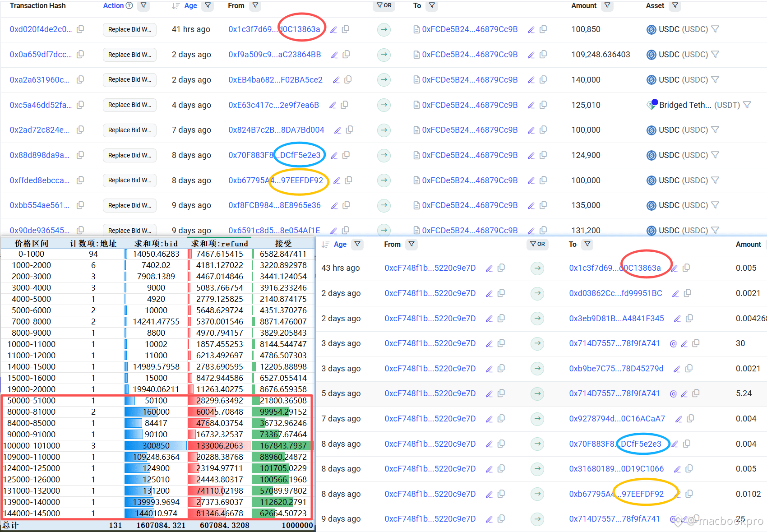Open the To filter in top table
The width and height of the screenshot is (767, 532).
(x=432, y=5)
